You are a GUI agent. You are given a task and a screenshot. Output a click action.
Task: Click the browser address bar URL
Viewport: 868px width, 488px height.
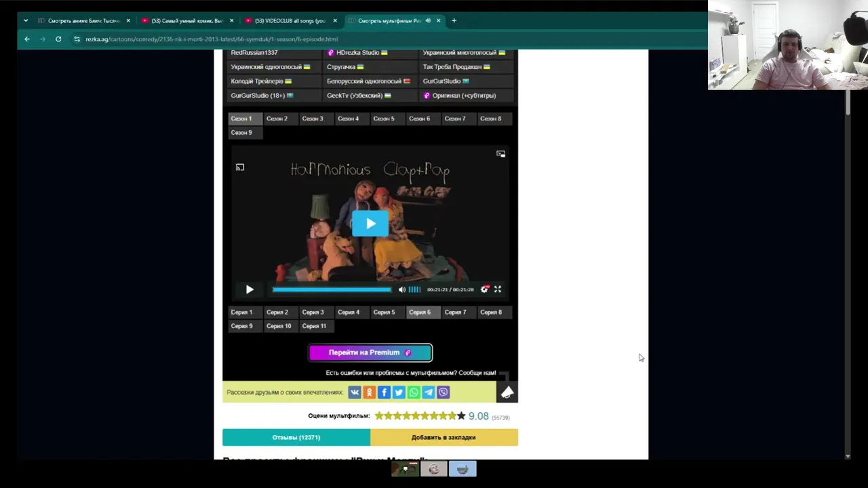click(212, 39)
